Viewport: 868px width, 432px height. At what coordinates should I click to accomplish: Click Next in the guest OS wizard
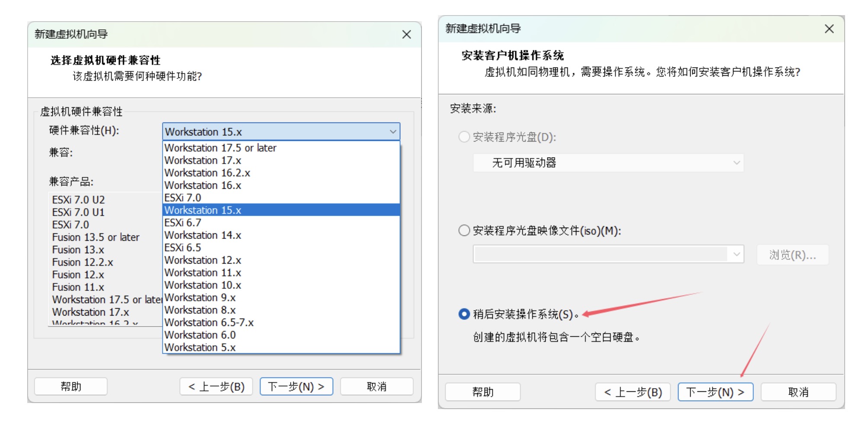tap(716, 392)
